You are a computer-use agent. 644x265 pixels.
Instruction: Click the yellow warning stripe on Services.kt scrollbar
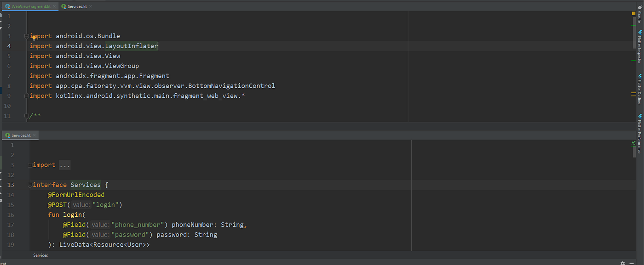633,95
